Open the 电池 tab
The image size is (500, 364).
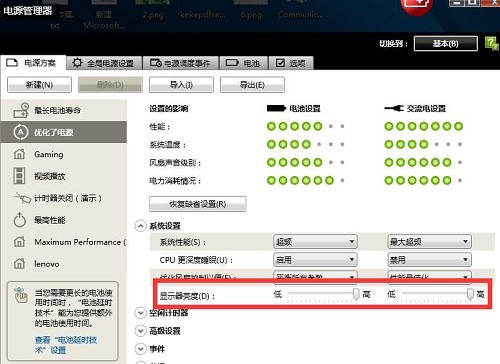243,63
